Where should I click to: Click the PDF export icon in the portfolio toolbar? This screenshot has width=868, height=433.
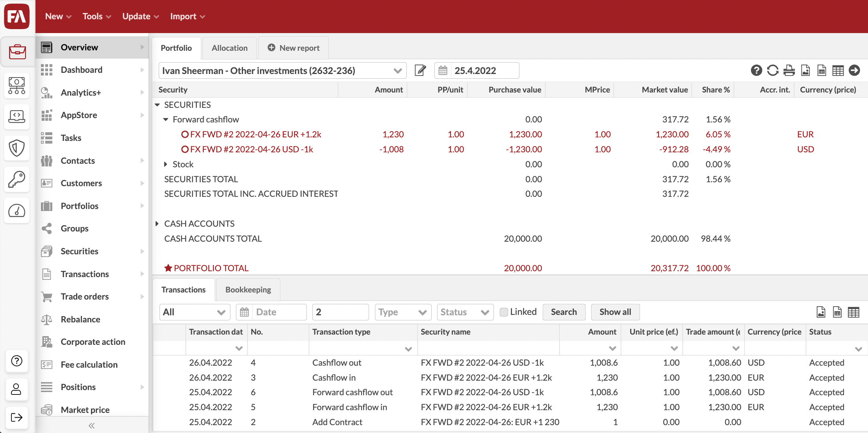(x=806, y=70)
